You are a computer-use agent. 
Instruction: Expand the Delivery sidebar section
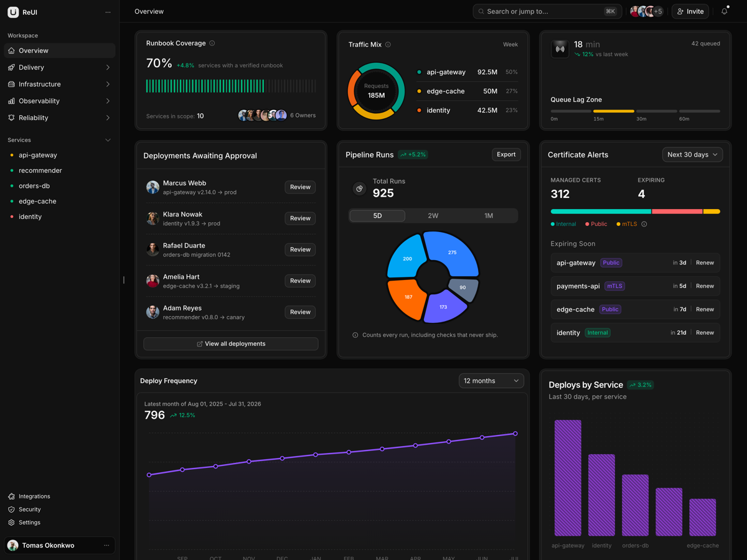(x=60, y=67)
